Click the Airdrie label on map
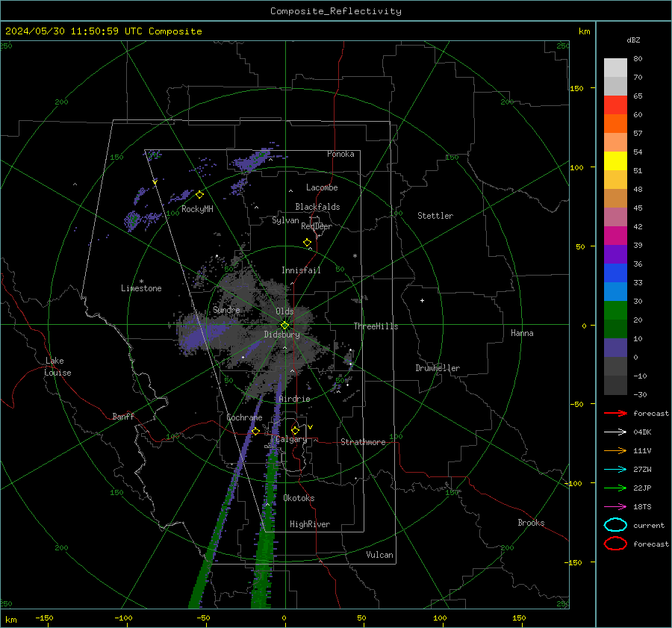672x628 pixels. 294,399
